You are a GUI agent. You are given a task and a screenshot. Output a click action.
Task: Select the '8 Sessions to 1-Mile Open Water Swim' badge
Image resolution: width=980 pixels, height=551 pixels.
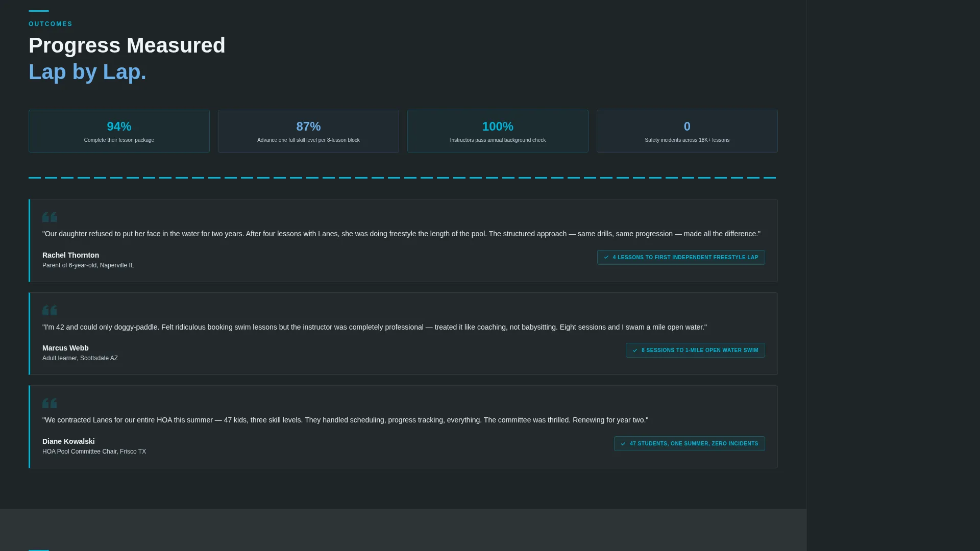695,350
